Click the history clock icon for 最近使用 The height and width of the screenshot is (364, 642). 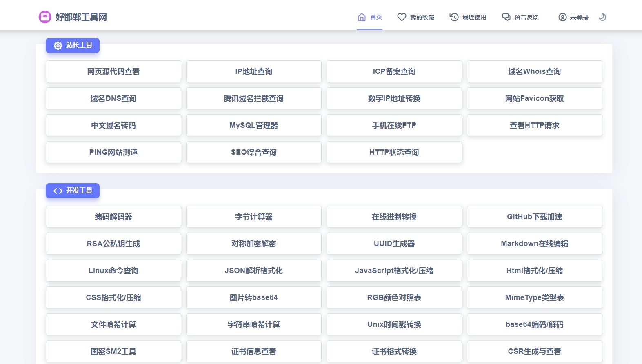(x=454, y=17)
